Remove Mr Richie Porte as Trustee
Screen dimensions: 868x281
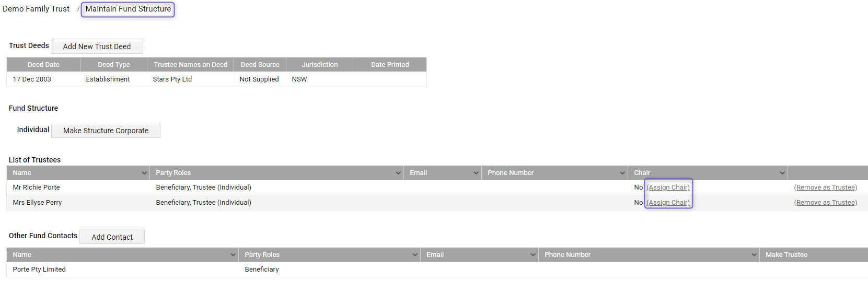[826, 188]
